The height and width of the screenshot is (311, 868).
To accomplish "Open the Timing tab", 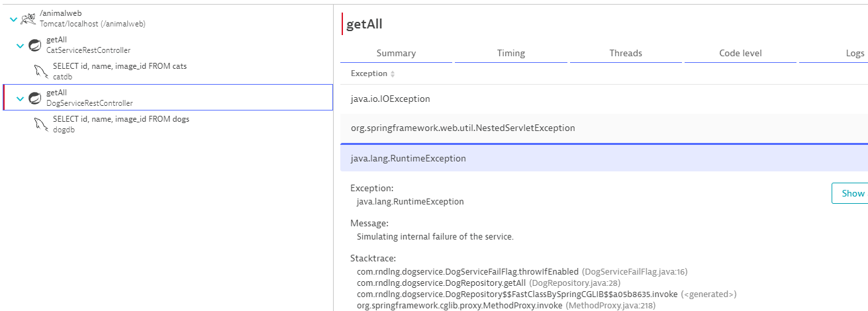I will 510,54.
